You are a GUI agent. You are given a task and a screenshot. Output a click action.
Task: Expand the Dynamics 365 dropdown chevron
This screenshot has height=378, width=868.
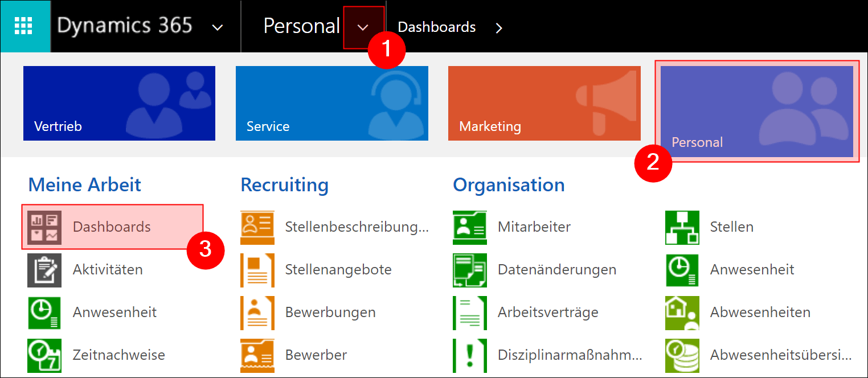point(217,27)
